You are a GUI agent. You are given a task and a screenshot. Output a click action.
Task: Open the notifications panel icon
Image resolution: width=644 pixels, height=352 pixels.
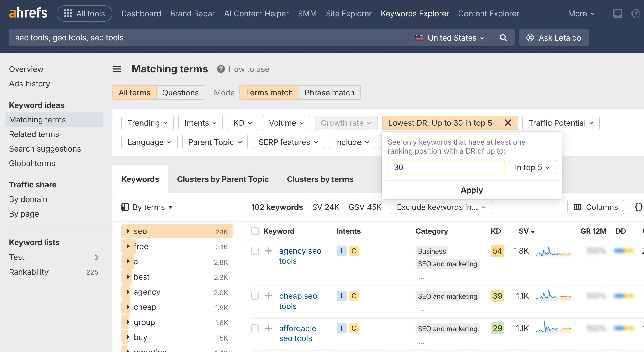pyautogui.click(x=618, y=13)
